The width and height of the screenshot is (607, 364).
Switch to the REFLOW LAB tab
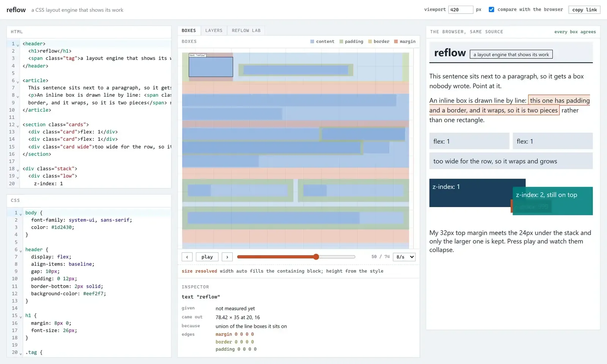[x=246, y=30]
